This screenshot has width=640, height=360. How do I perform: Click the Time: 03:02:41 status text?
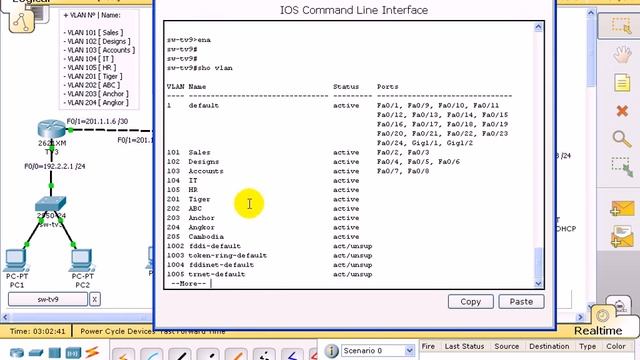pyautogui.click(x=38, y=331)
